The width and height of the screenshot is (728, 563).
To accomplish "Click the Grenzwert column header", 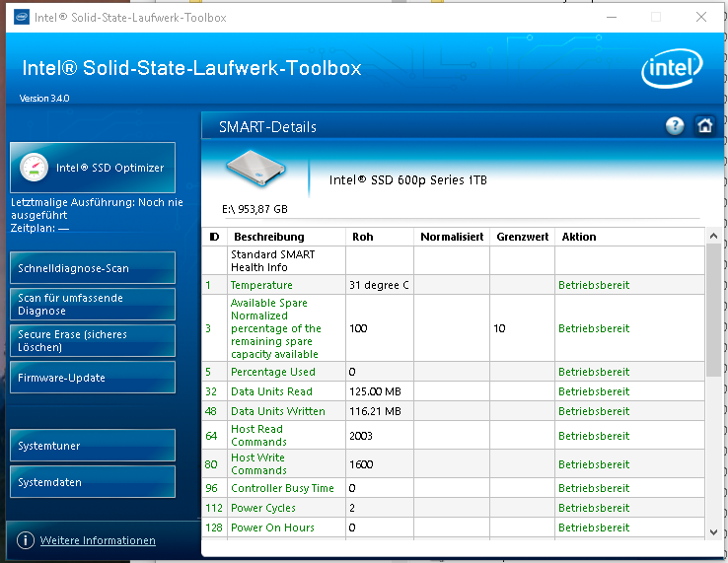I will [x=522, y=237].
